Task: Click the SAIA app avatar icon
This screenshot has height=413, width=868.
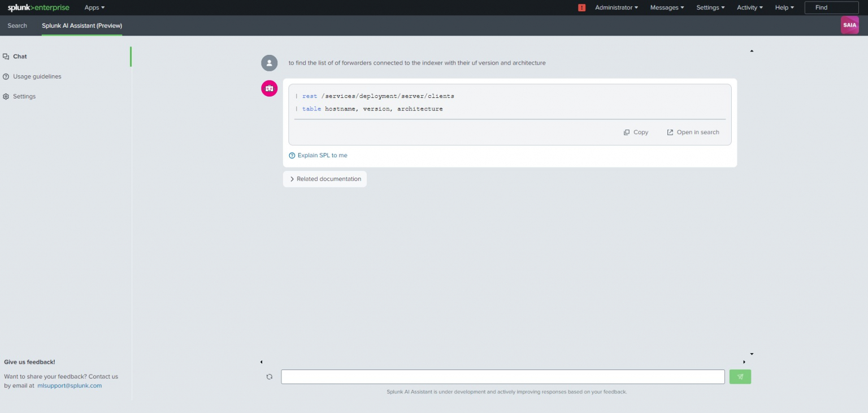Action: click(x=849, y=25)
